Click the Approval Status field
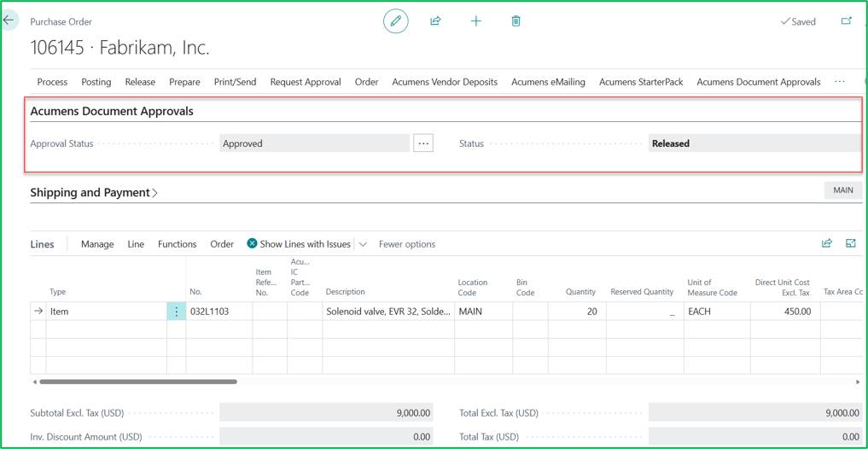 pyautogui.click(x=314, y=143)
